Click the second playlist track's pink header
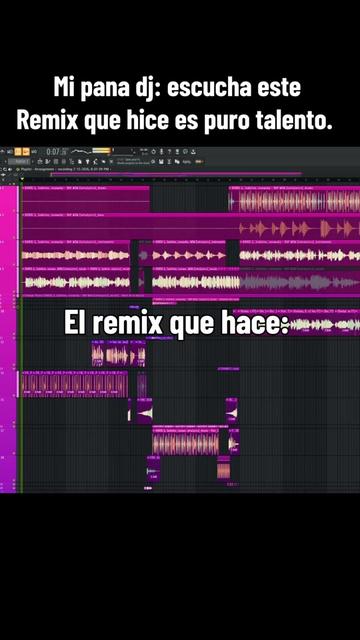The image size is (360, 640). pos(8,226)
